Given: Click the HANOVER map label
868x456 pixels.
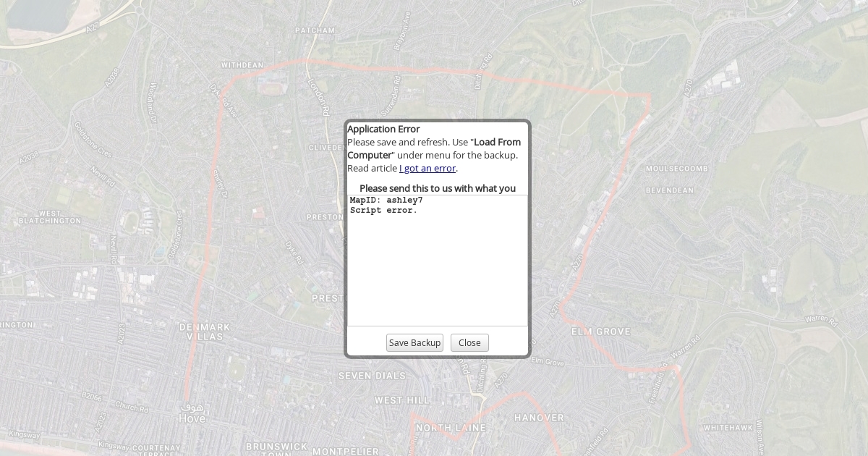Looking at the screenshot, I should click(x=539, y=418).
